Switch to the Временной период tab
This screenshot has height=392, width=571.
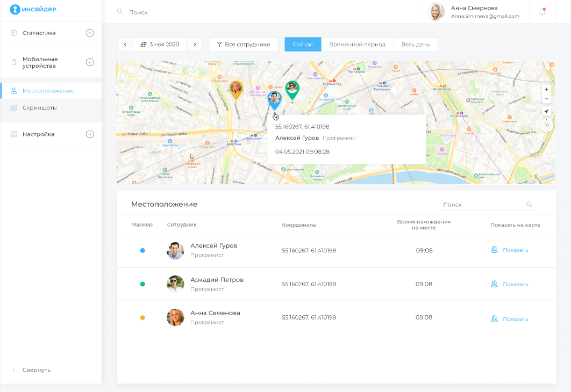(x=357, y=45)
